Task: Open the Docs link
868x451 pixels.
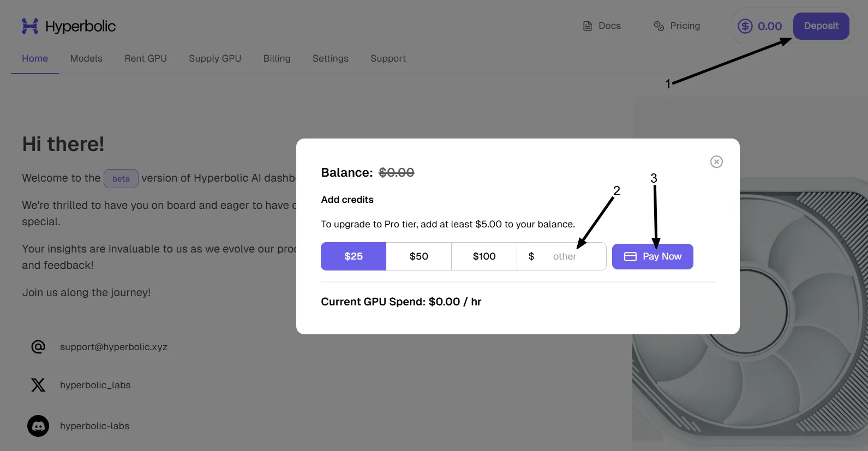Action: [x=609, y=26]
